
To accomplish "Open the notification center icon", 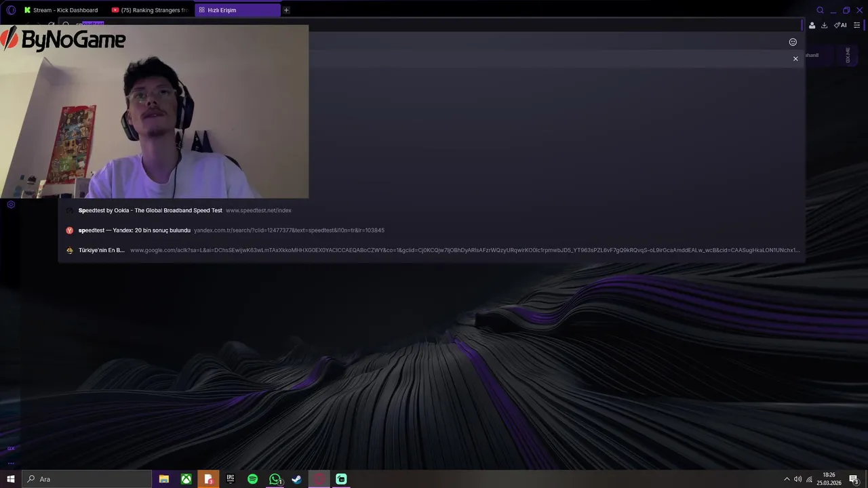I will [854, 479].
